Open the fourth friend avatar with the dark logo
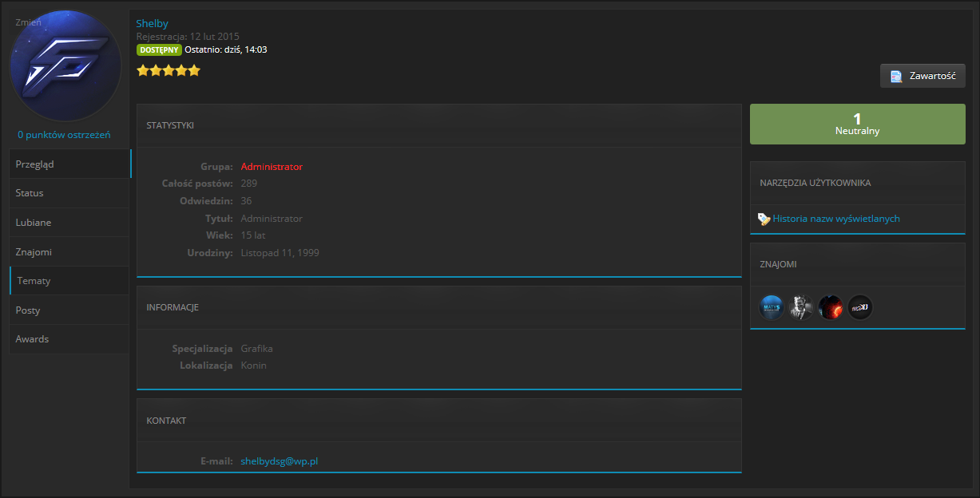This screenshot has height=498, width=980. (x=860, y=307)
